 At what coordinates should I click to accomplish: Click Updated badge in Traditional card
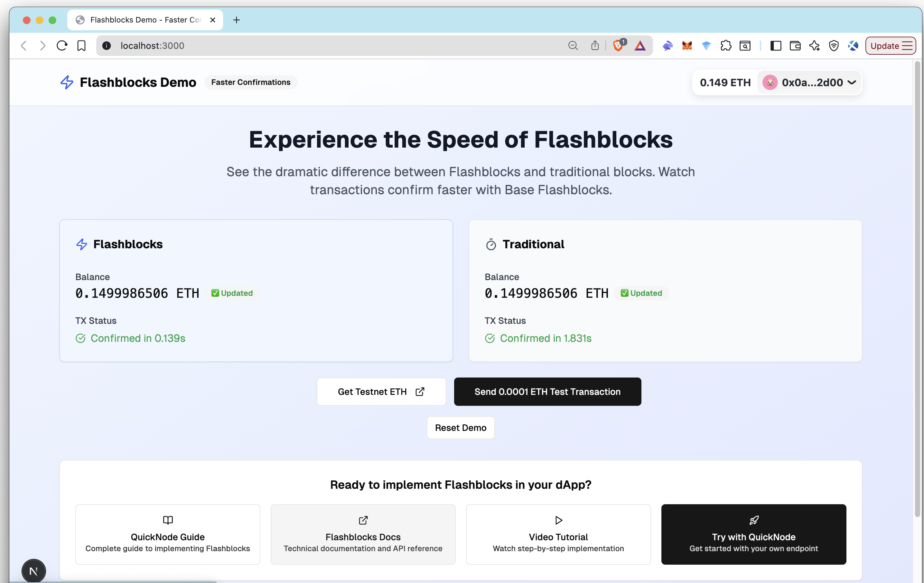tap(641, 293)
